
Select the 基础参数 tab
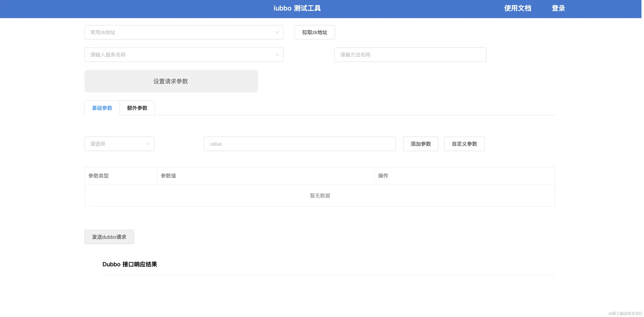(x=102, y=108)
